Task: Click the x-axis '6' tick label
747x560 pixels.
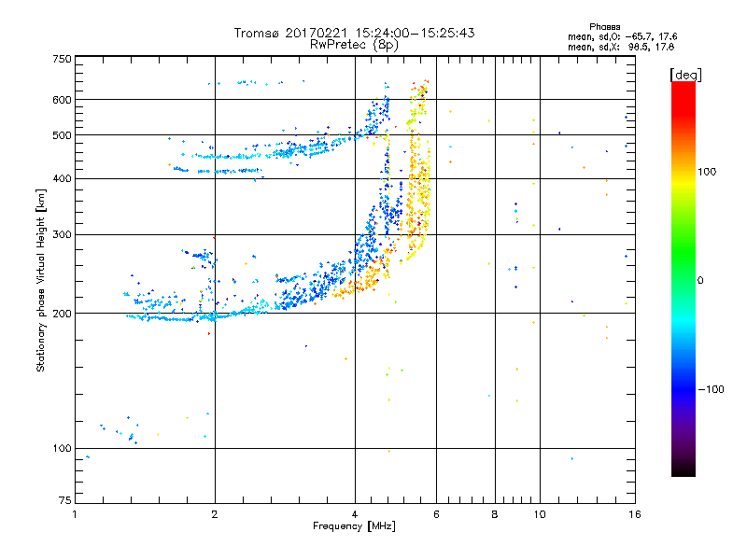Action: click(436, 514)
